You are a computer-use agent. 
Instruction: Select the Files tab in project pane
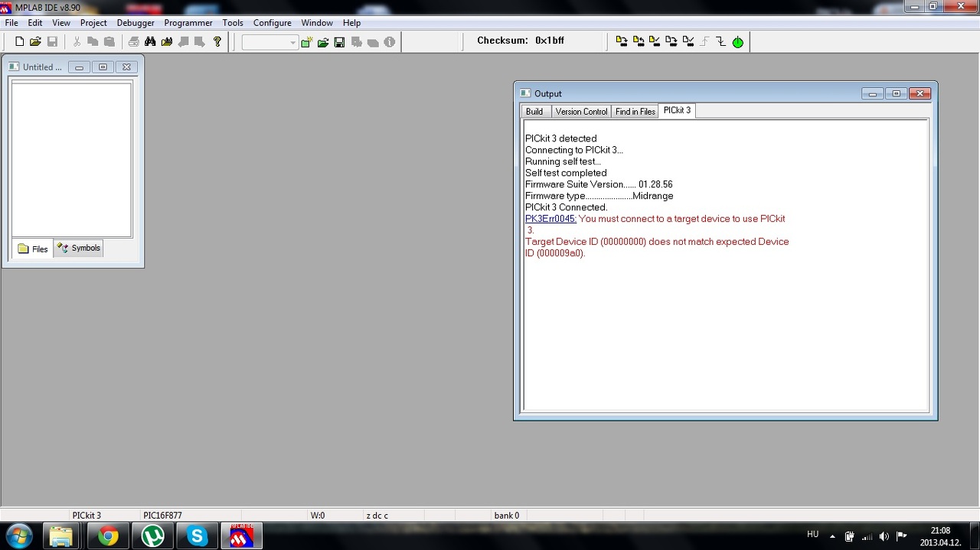(33, 249)
